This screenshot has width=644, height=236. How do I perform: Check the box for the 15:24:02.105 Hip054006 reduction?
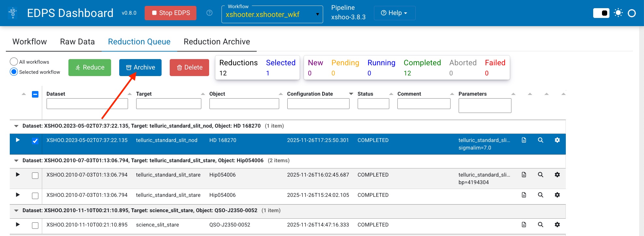35,196
